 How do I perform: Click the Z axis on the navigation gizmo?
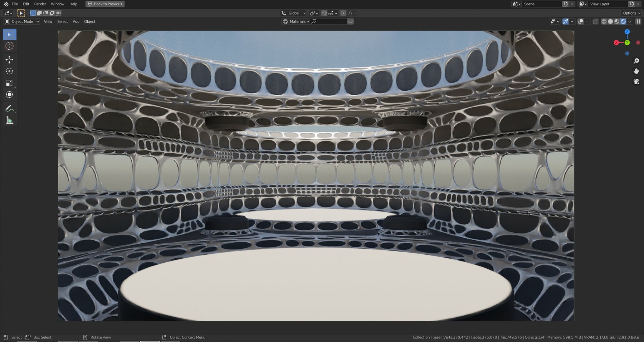pyautogui.click(x=627, y=32)
